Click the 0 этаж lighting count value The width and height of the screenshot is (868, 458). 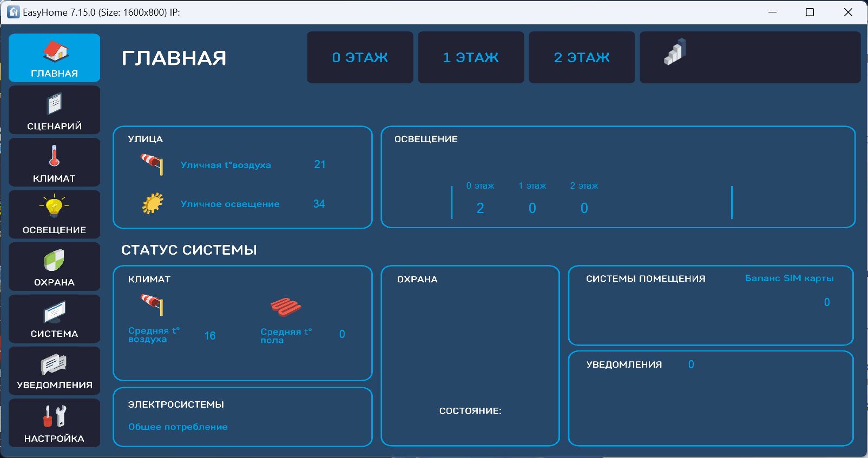coord(480,208)
